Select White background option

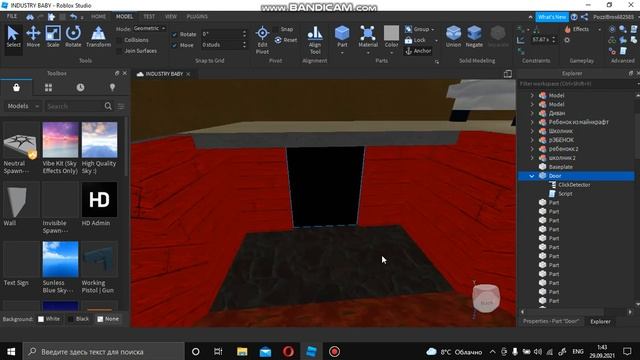click(41, 319)
